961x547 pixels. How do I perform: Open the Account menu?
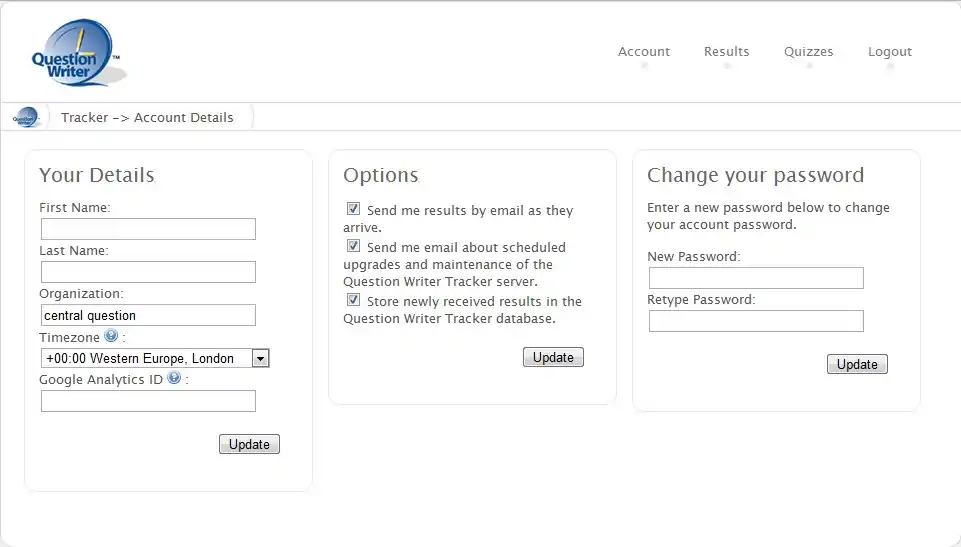point(644,52)
